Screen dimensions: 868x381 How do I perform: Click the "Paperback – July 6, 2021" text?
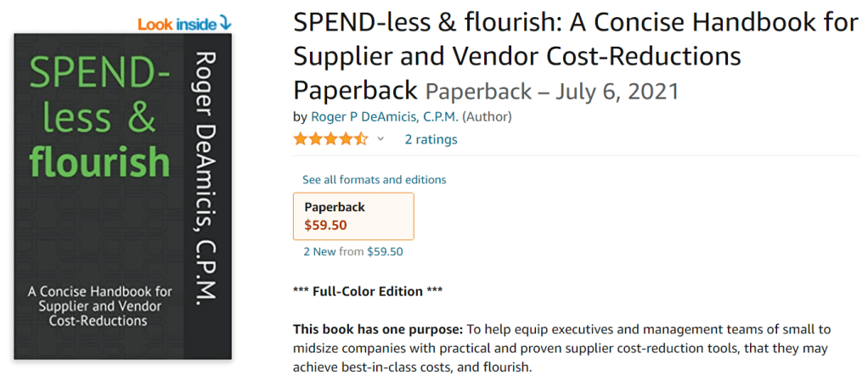(552, 90)
